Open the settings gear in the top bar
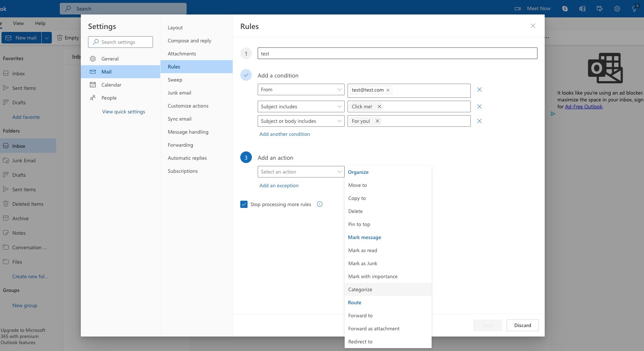Screen dimensions: 644x351 pos(617,9)
